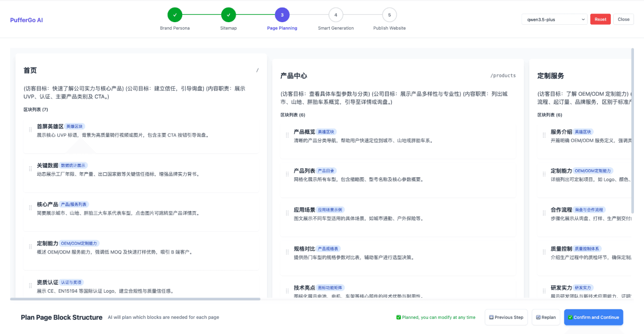Click Confirm and Continue
644x334 pixels.
coord(593,317)
